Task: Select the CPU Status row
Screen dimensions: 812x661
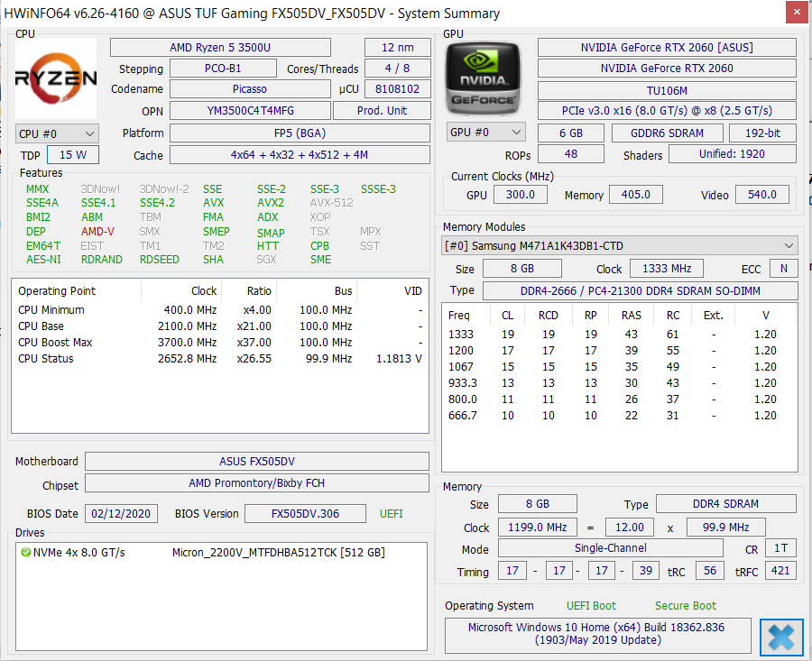Action: tap(220, 358)
